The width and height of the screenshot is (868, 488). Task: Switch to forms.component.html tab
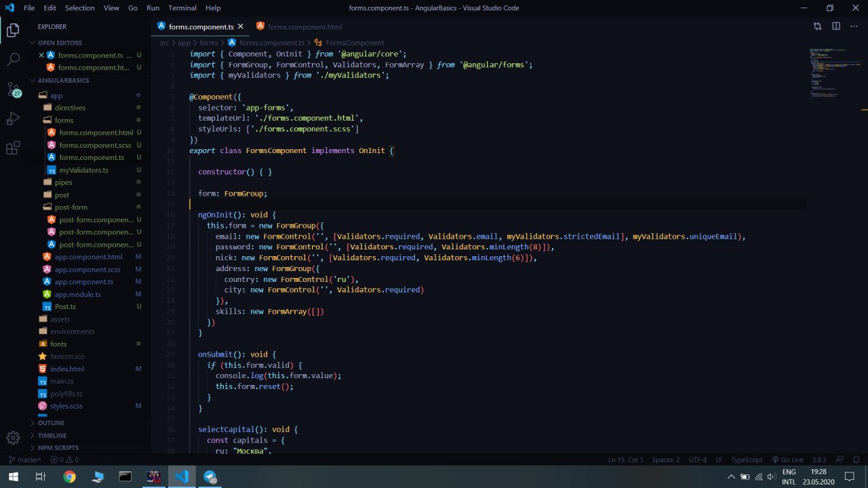pos(299,26)
